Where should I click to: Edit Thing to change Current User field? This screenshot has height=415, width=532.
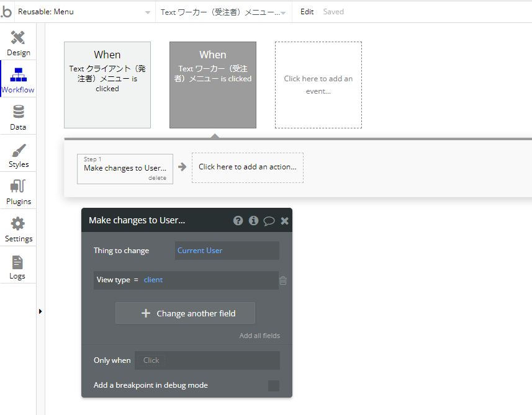tap(227, 251)
